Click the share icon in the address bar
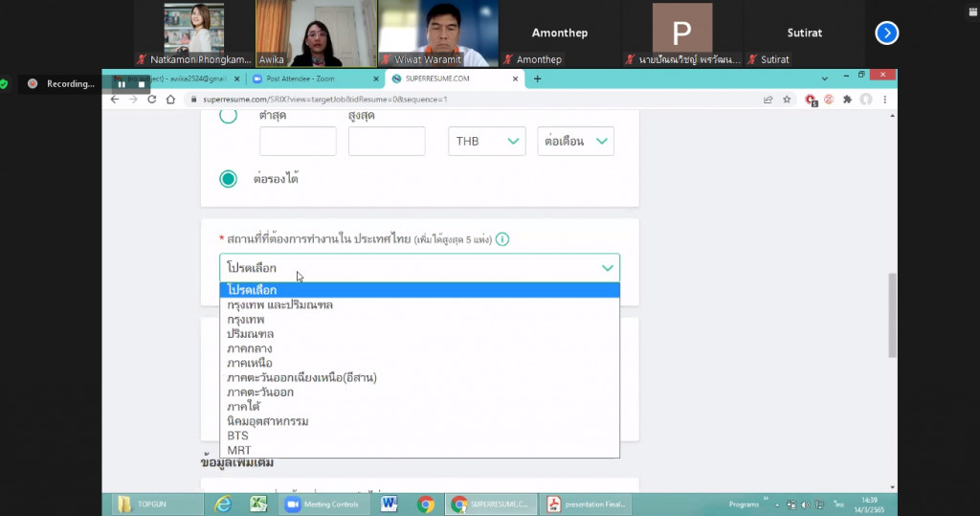Screen dimensions: 980x516 768,99
